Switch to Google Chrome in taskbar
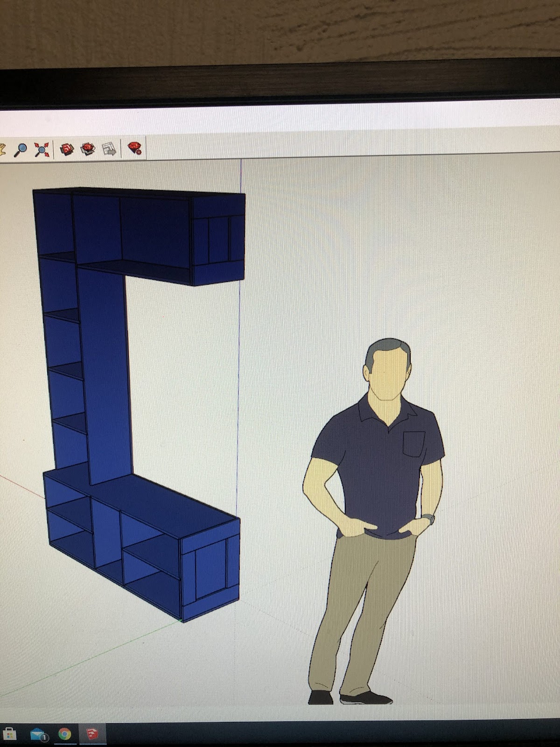 pyautogui.click(x=65, y=735)
